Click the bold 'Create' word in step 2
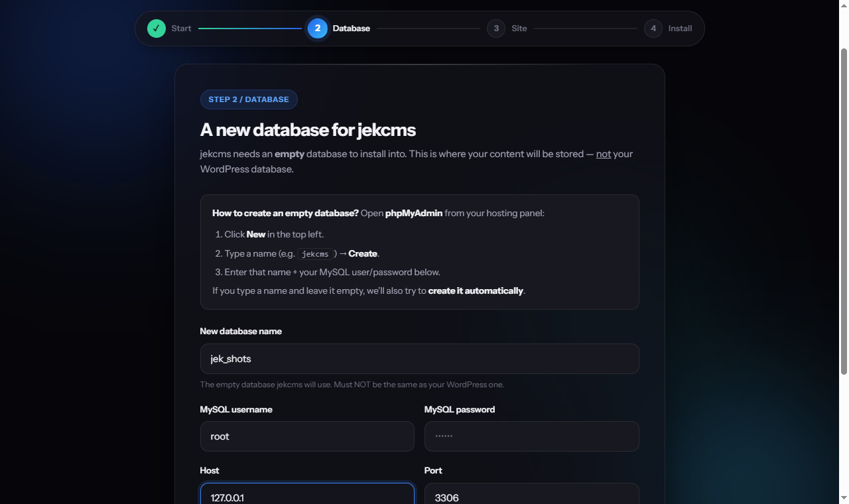Viewport: 849px width, 504px height. [x=363, y=253]
